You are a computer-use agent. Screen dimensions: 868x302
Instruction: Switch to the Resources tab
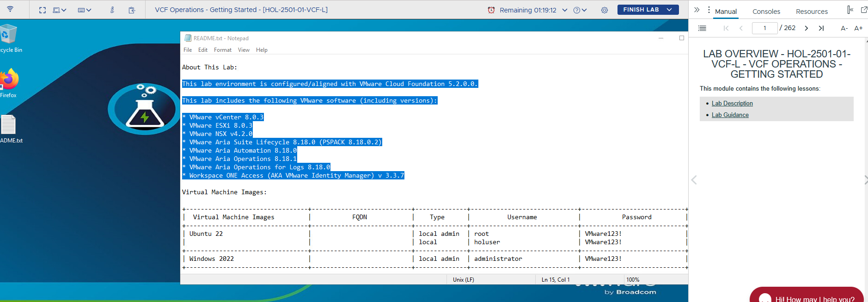coord(812,11)
